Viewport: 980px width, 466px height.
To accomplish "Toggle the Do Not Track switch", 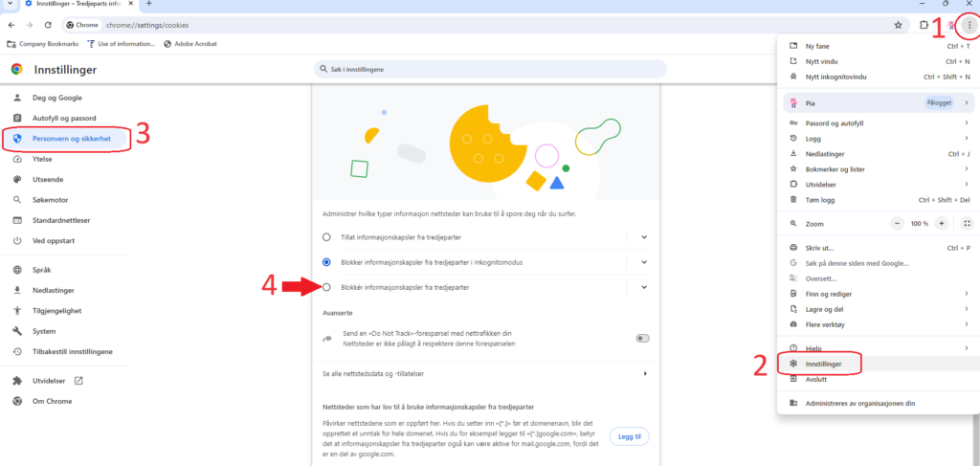I will pos(642,338).
